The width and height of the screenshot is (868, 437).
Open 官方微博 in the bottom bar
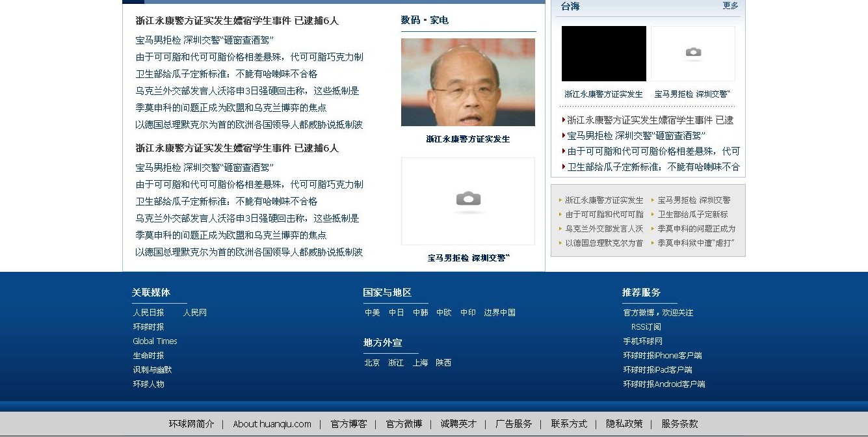tap(403, 423)
